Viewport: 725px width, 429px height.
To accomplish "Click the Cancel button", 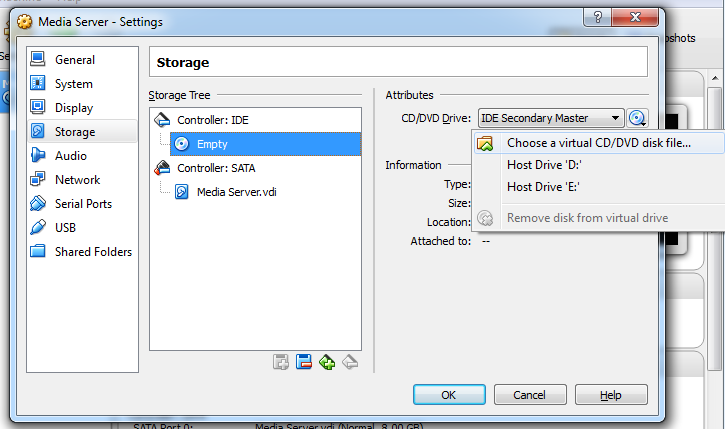I will [530, 395].
